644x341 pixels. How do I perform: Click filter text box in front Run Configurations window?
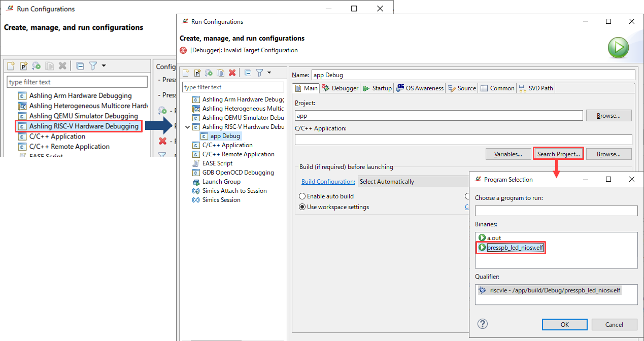tap(233, 87)
